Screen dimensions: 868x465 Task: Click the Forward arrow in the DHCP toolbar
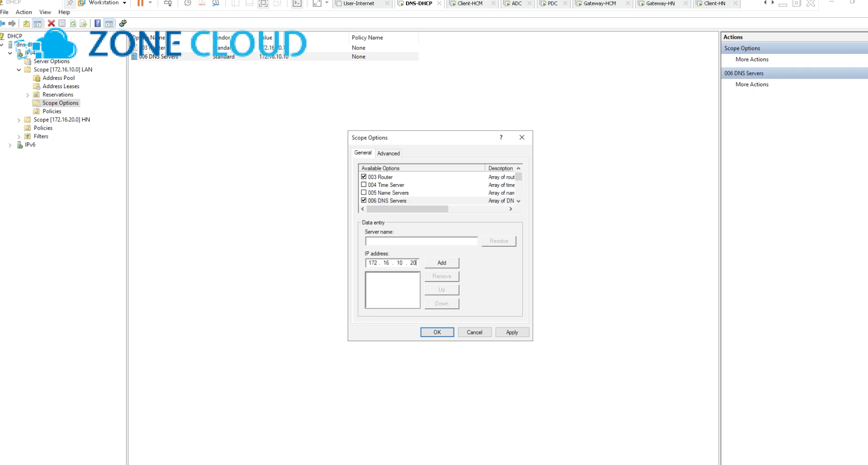tap(12, 23)
